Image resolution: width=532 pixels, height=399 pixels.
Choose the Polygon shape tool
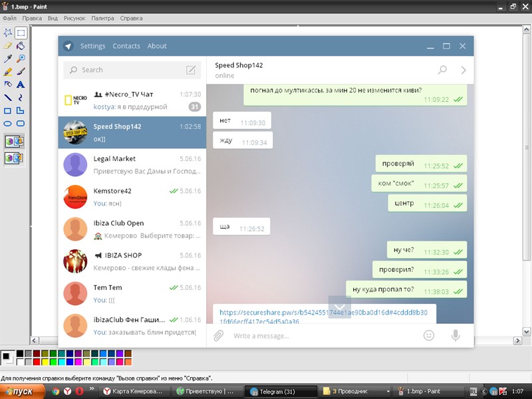click(x=21, y=110)
